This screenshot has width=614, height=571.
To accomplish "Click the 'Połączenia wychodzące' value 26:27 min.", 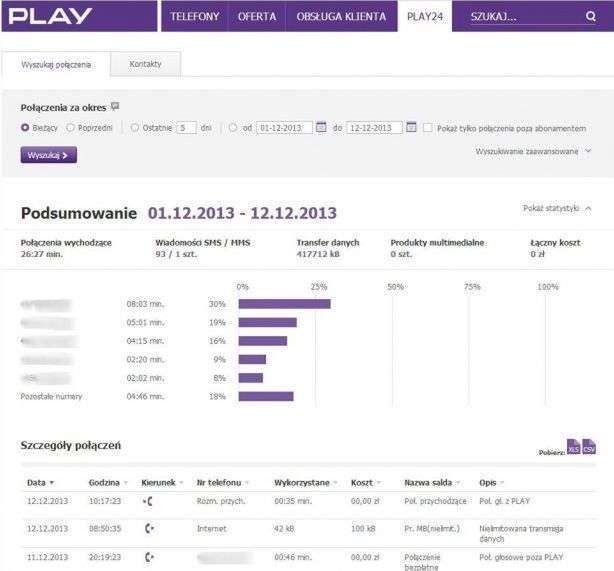I will tap(42, 254).
